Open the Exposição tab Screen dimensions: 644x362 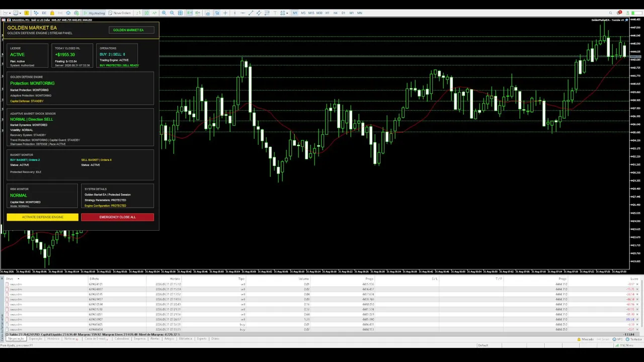(35, 339)
